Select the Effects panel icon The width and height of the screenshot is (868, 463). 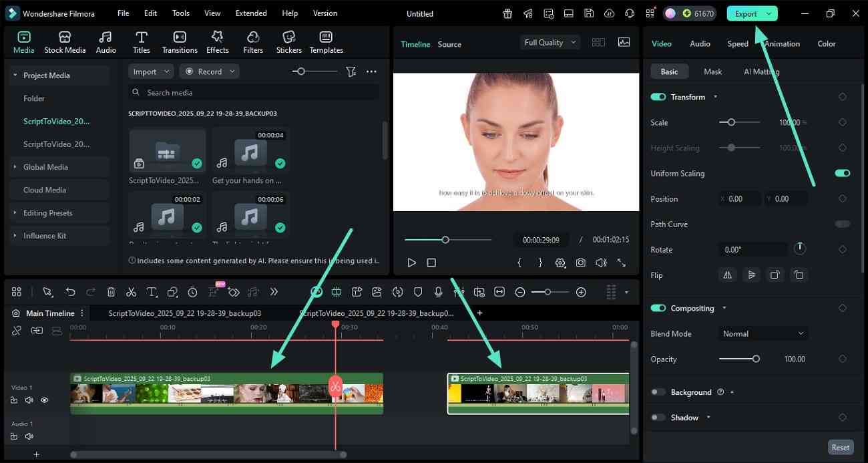click(217, 40)
